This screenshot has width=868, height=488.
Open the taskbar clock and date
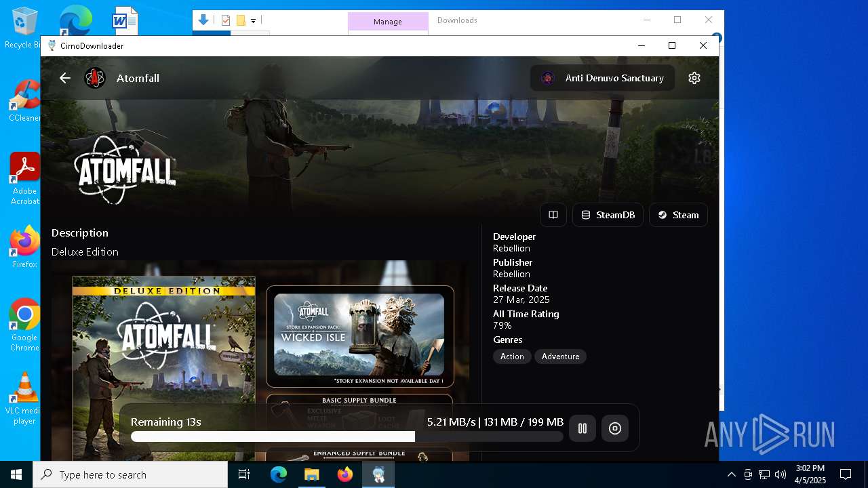click(x=810, y=474)
